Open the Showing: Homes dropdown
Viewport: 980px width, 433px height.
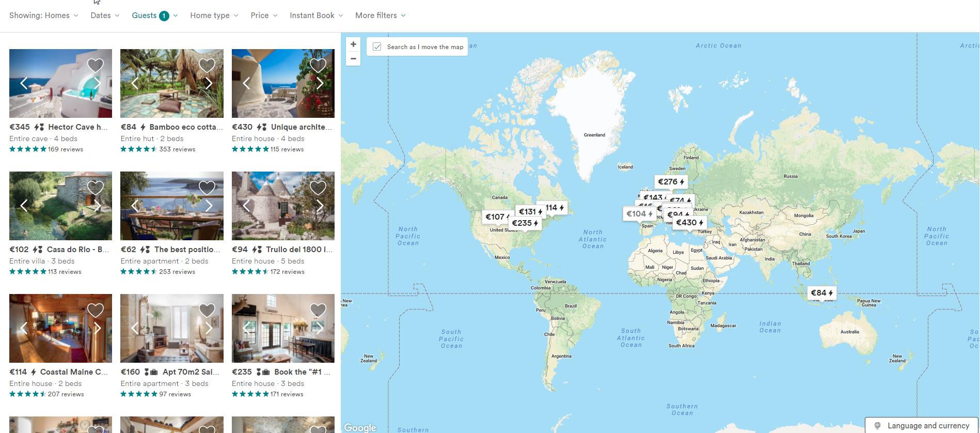[44, 16]
